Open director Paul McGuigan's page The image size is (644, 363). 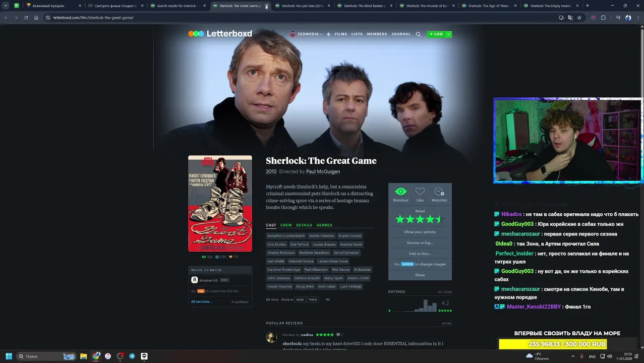pos(323,171)
